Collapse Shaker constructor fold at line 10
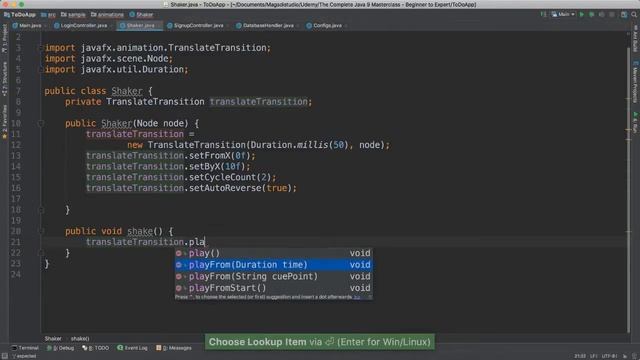The width and height of the screenshot is (640, 360). [40, 123]
